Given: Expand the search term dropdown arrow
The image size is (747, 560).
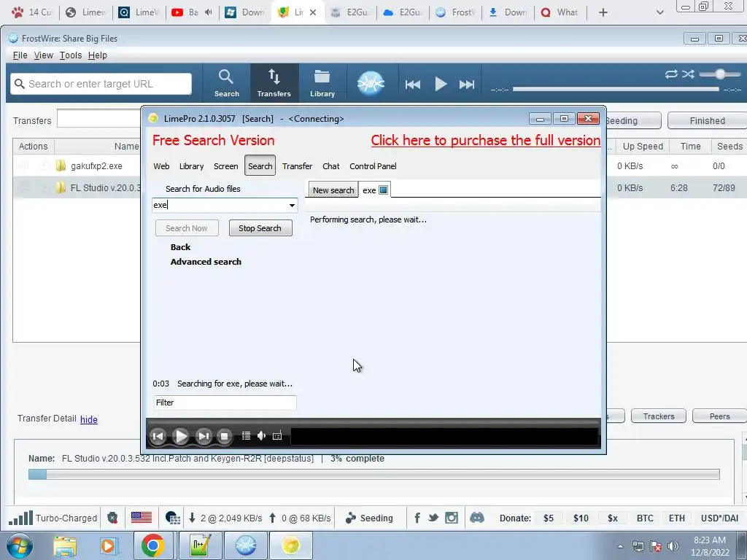Looking at the screenshot, I should click(x=292, y=205).
